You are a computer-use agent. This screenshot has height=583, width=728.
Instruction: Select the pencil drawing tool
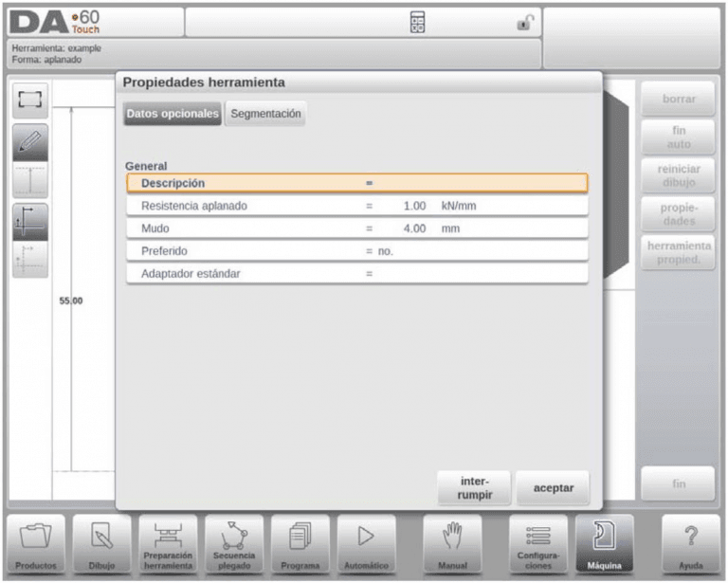click(x=30, y=142)
